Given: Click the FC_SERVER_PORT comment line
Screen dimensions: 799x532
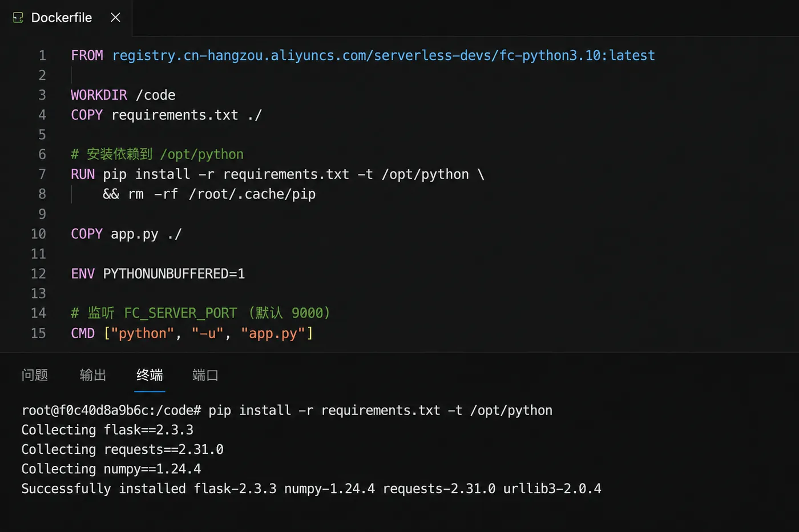Looking at the screenshot, I should [200, 313].
